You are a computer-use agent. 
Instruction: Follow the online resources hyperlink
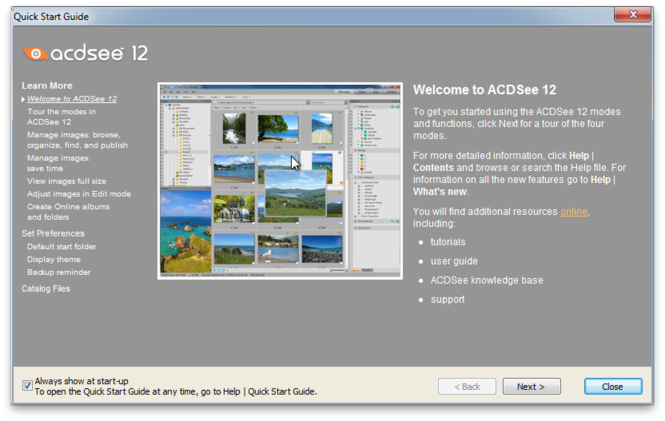(x=574, y=212)
